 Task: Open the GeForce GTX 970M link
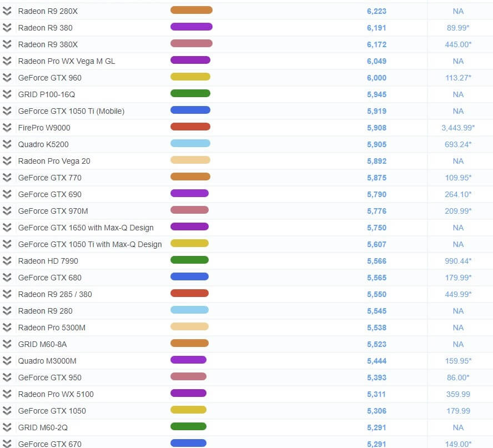(53, 212)
